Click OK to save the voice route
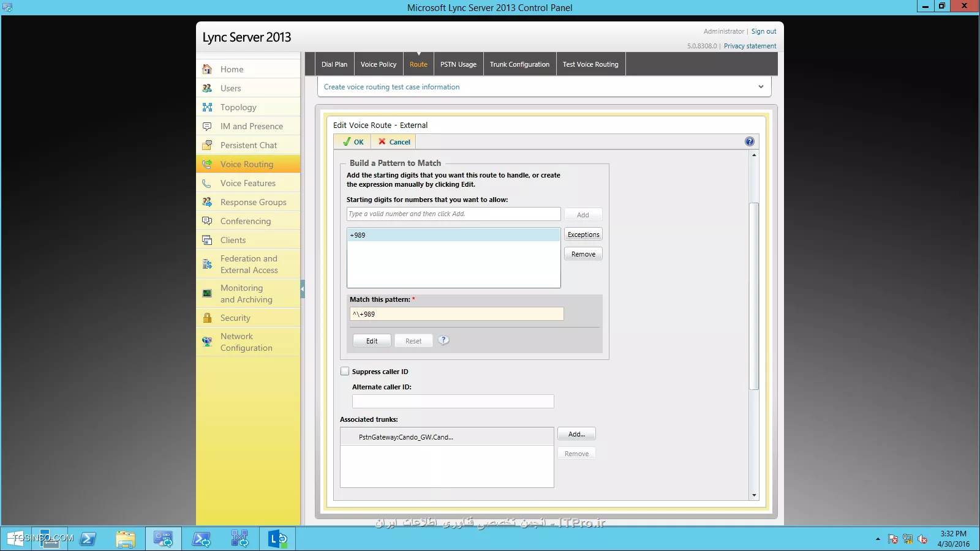 [x=353, y=141]
